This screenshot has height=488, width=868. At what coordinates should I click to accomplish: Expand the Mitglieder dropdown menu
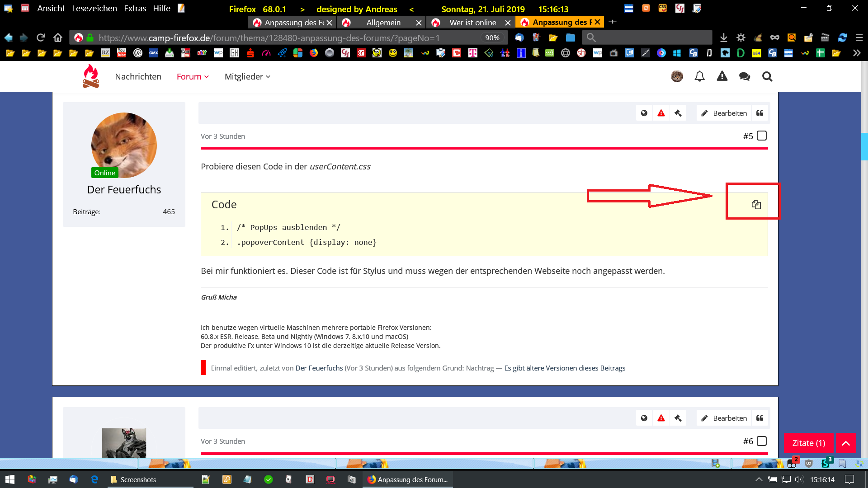247,77
